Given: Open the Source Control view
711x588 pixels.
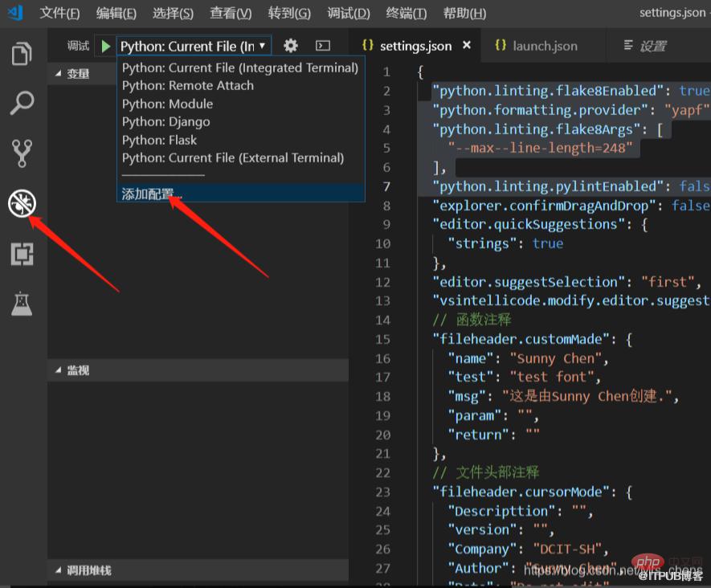Looking at the screenshot, I should (x=22, y=153).
